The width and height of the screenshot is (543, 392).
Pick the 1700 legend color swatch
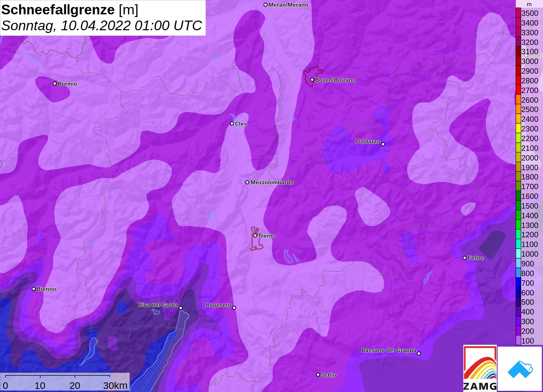(518, 186)
